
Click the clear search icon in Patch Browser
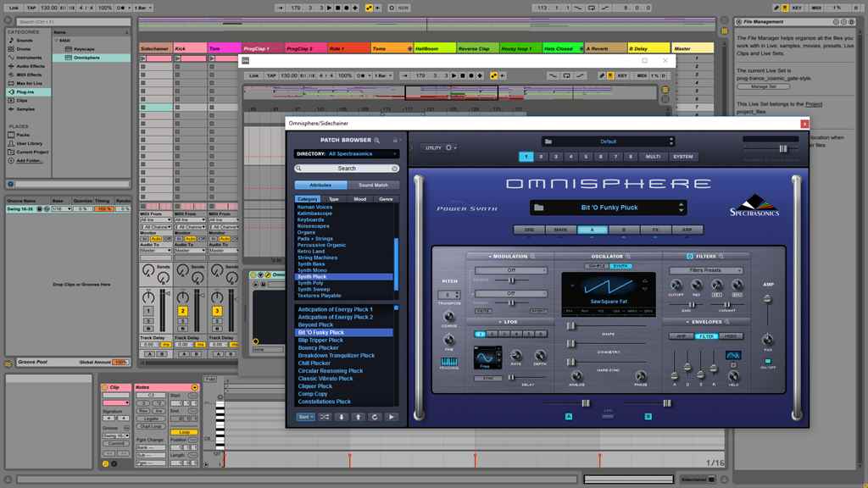point(395,169)
